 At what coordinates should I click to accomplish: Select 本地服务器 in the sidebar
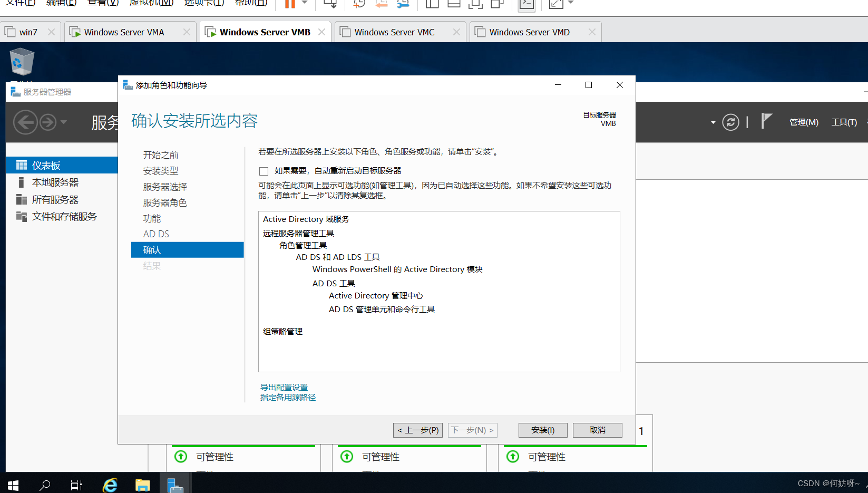point(55,182)
